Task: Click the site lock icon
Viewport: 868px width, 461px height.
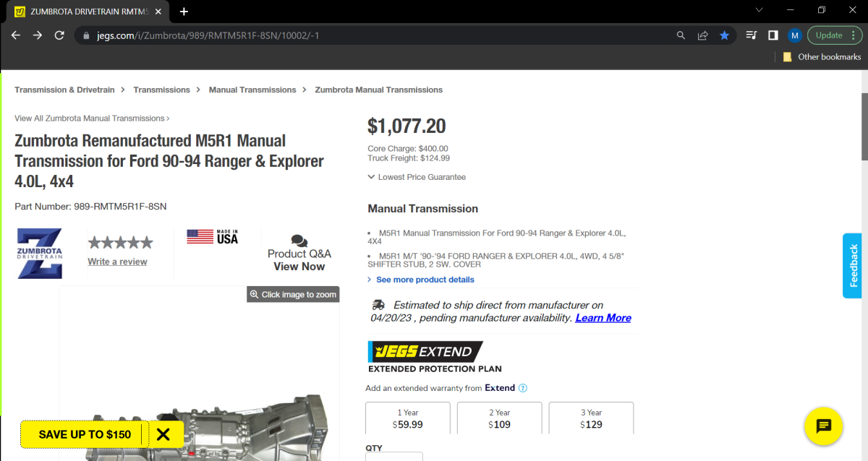Action: pos(86,35)
